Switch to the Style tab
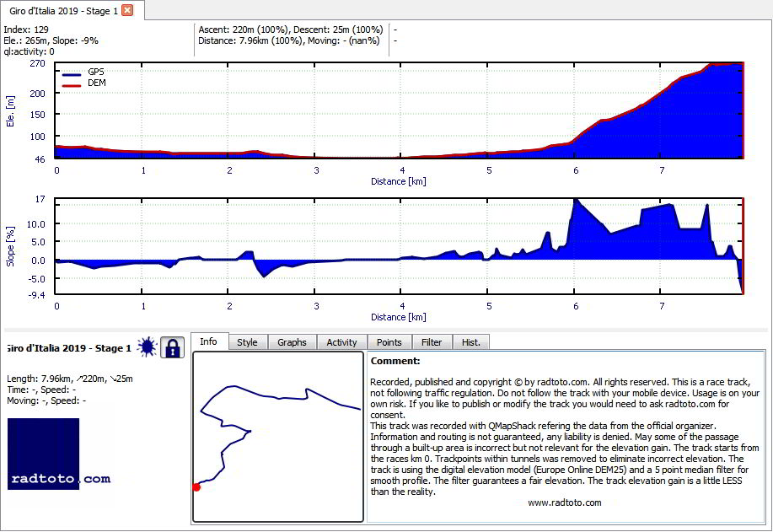Viewport: 773px width, 532px height. pos(248,342)
